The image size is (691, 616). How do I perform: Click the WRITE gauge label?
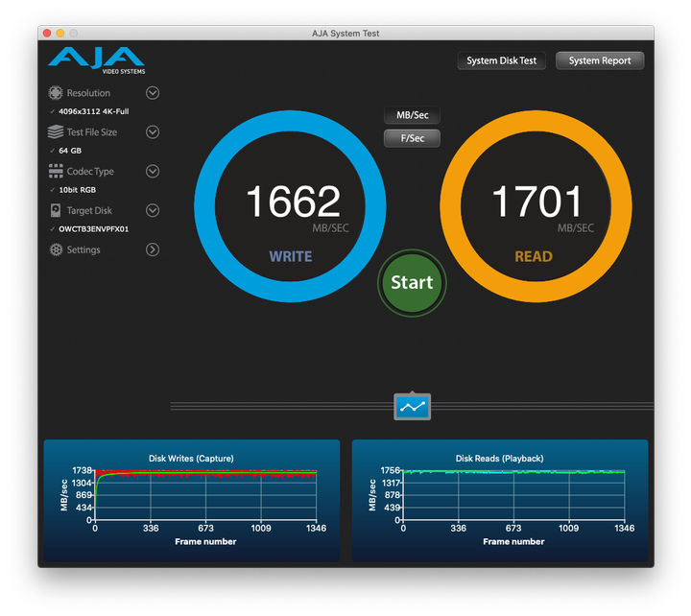coord(291,256)
